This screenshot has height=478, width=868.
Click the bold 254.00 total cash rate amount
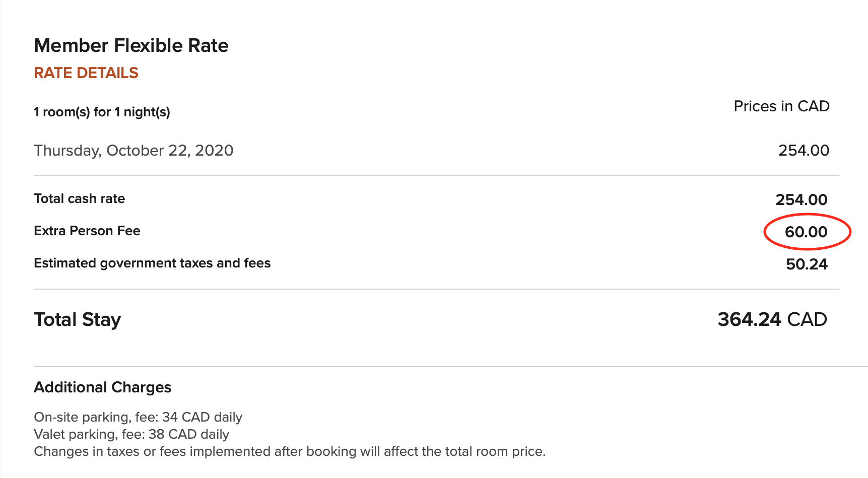[x=801, y=199]
